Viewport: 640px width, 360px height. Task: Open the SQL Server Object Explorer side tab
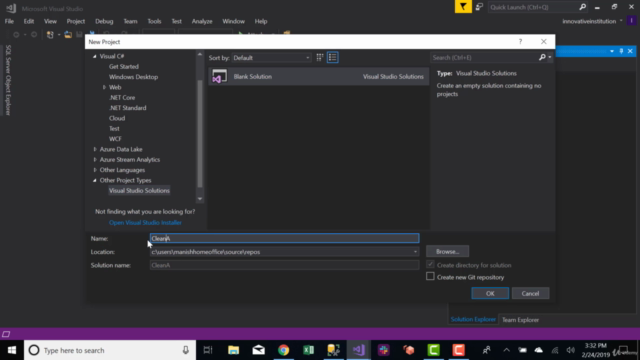click(8, 80)
